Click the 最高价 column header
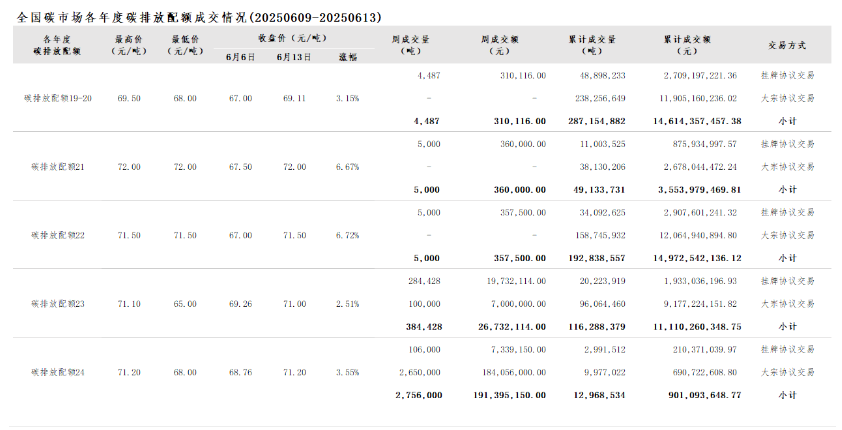 coord(129,45)
